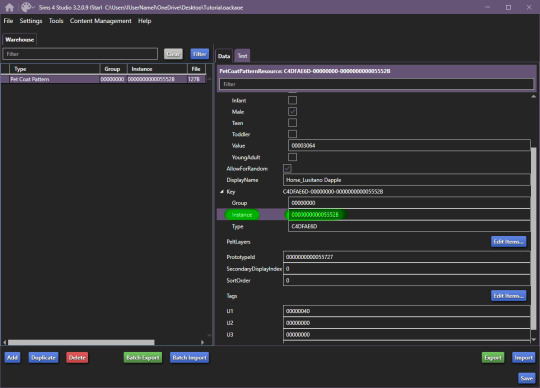This screenshot has width=540, height=388.
Task: Click the data panel scroll-down arrow
Action: pos(533,339)
